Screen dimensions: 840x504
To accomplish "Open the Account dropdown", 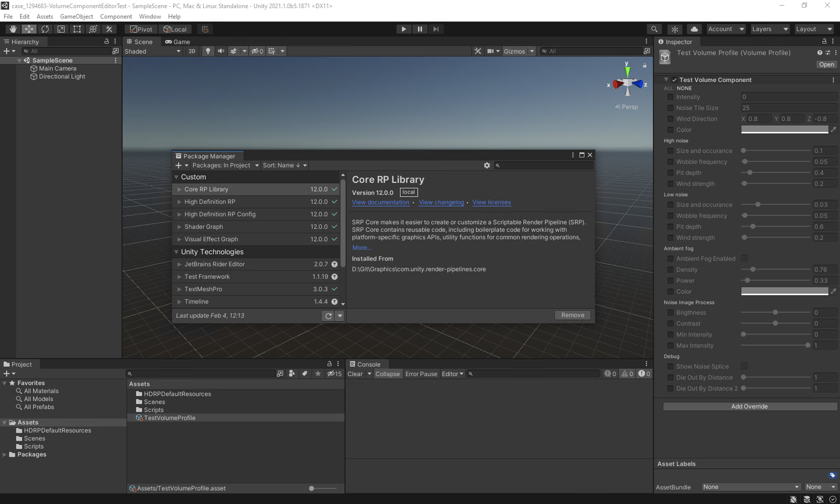I will pyautogui.click(x=726, y=29).
